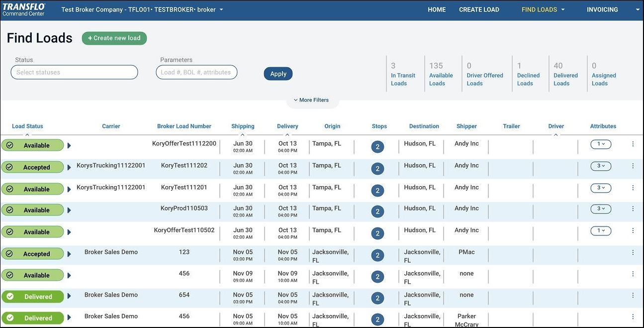This screenshot has height=328, width=644.
Task: Open attributes dropdown for KoryTest111201
Action: click(601, 188)
